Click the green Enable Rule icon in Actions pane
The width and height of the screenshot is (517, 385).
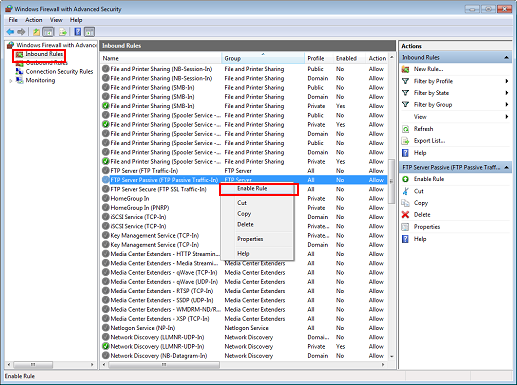[x=405, y=179]
